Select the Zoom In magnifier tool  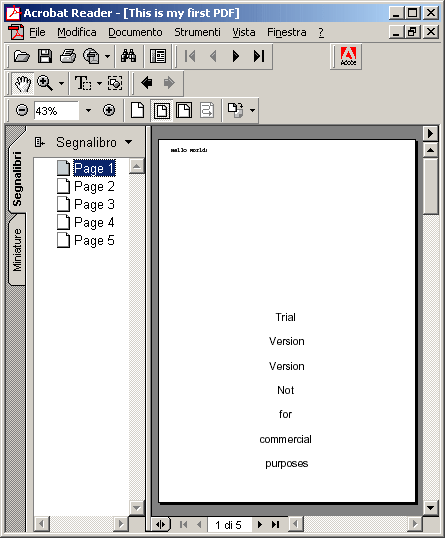pos(45,83)
